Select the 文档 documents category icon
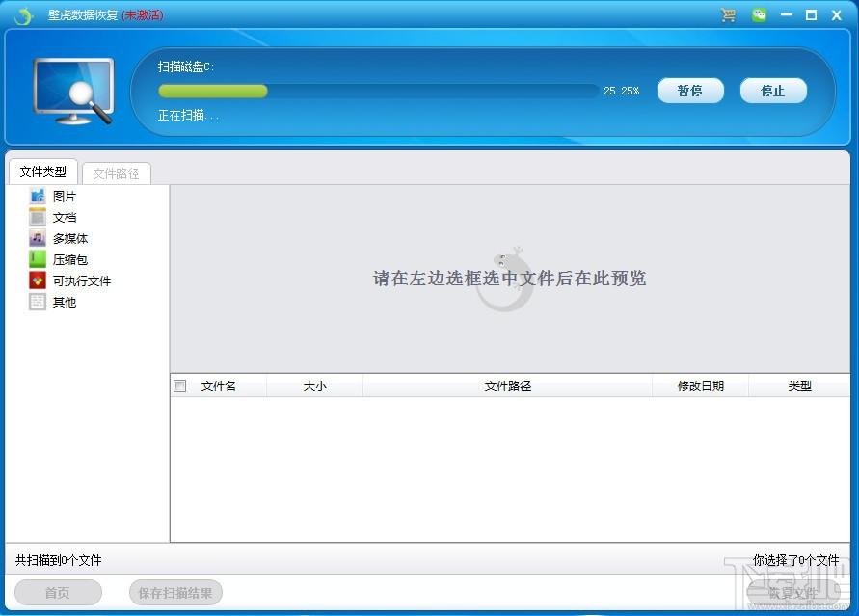 [38, 217]
